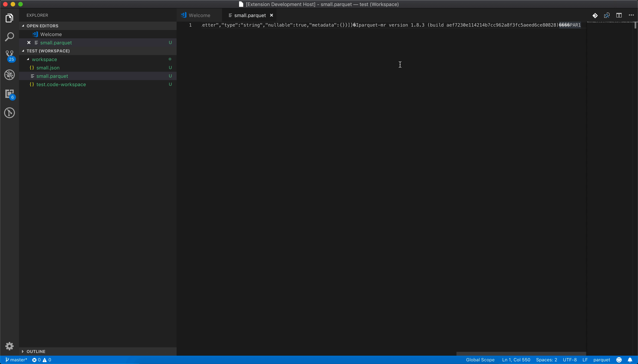Click the master* git branch in status bar
638x364 pixels.
(16, 360)
